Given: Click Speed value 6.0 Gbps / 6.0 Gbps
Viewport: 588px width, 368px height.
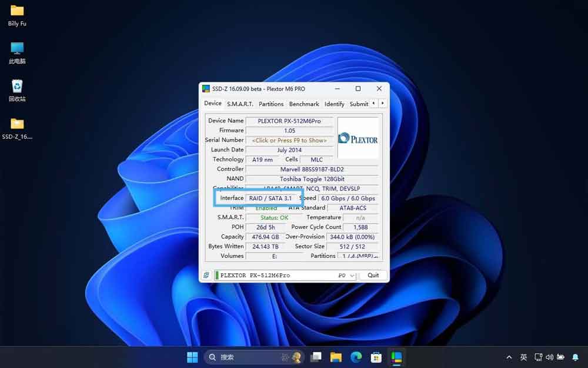Looking at the screenshot, I should pyautogui.click(x=348, y=198).
